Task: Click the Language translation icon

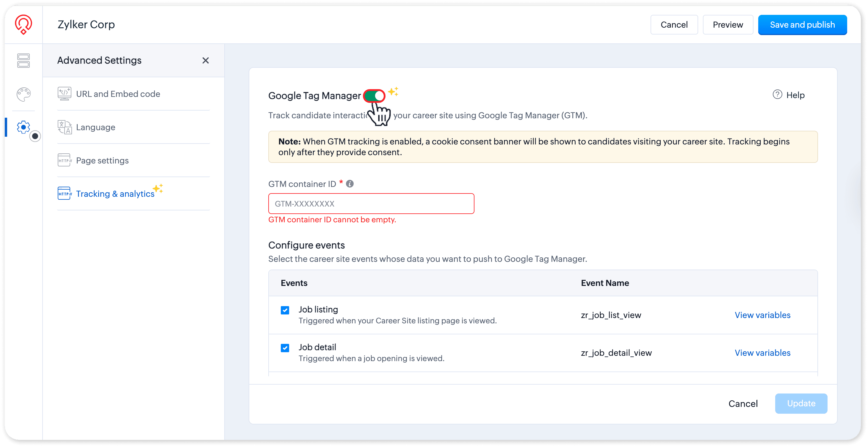Action: (64, 127)
